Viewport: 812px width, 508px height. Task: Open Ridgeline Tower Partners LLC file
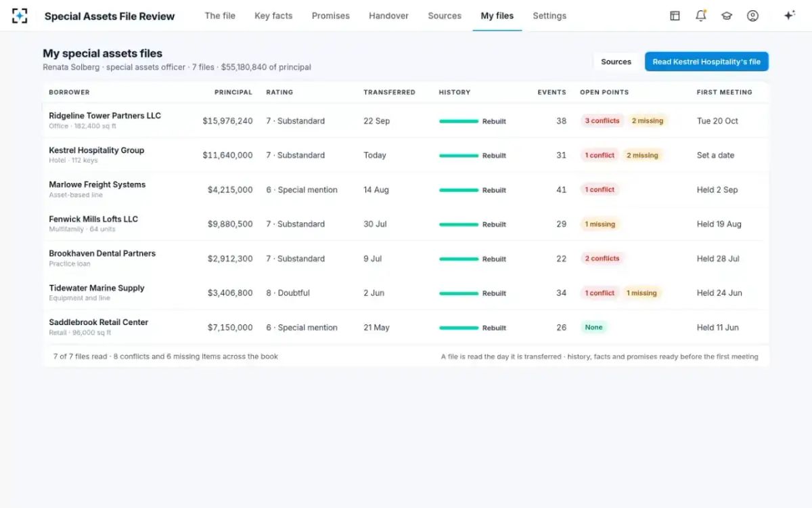pos(105,116)
